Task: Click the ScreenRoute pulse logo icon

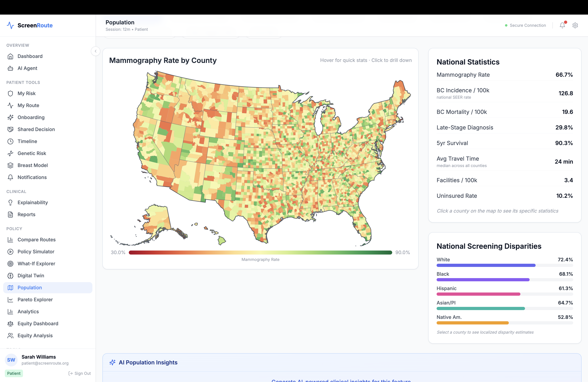Action: [10, 25]
